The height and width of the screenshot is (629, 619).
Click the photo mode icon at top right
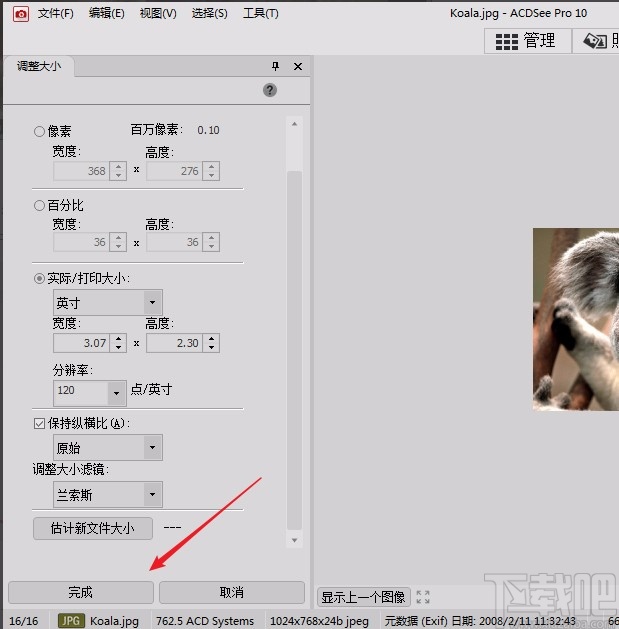[595, 41]
